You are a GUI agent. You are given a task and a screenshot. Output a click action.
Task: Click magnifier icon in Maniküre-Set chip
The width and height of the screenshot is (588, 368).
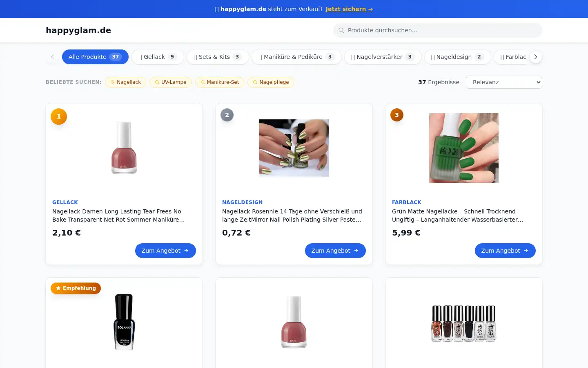pyautogui.click(x=203, y=82)
